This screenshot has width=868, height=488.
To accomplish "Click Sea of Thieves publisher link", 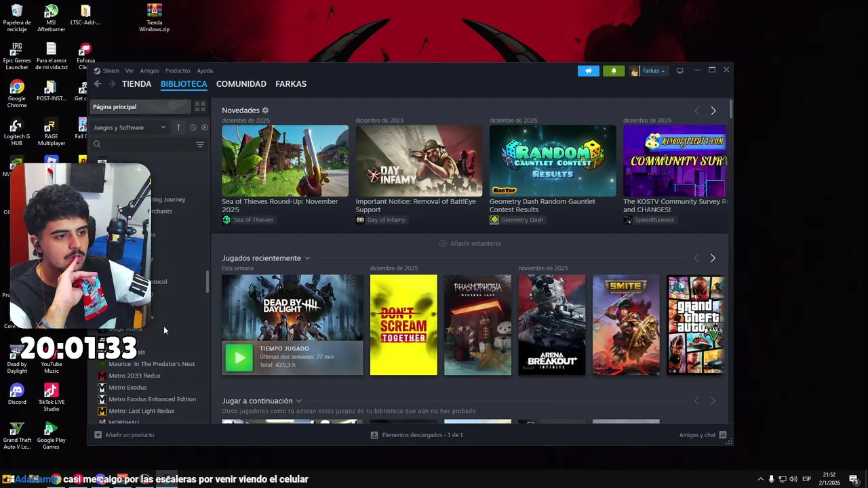I will (x=248, y=220).
